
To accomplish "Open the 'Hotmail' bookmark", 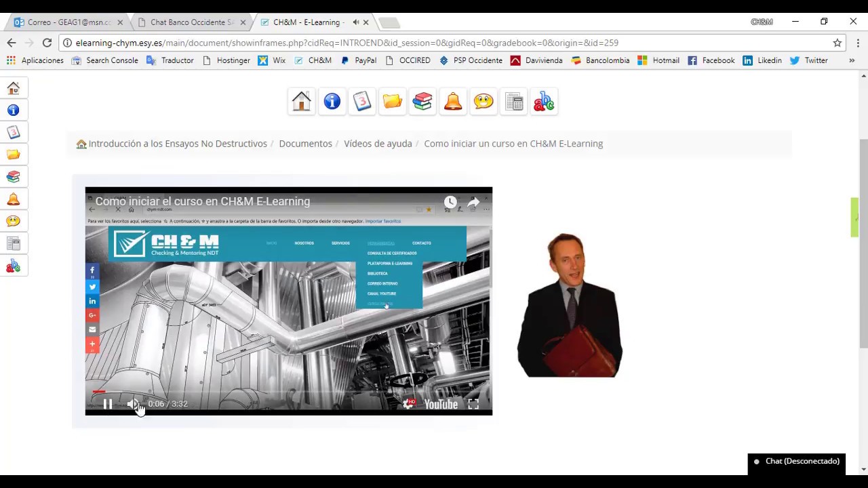I will click(x=658, y=60).
